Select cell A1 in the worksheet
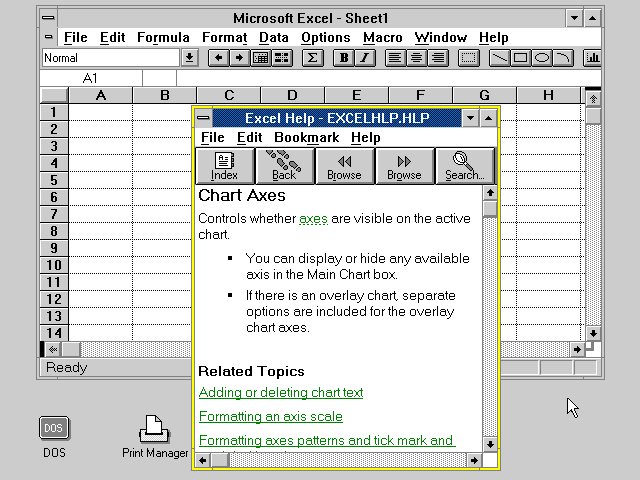640x480 pixels. coord(101,112)
